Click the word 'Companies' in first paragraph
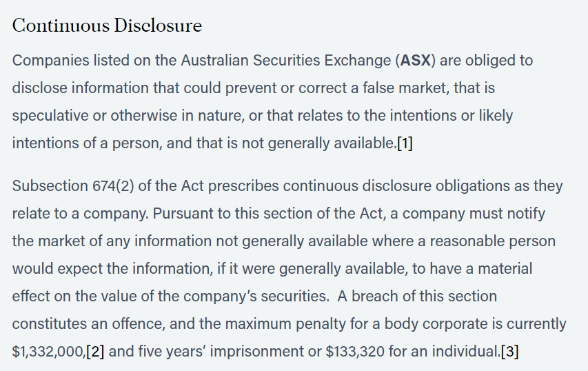 50,61
